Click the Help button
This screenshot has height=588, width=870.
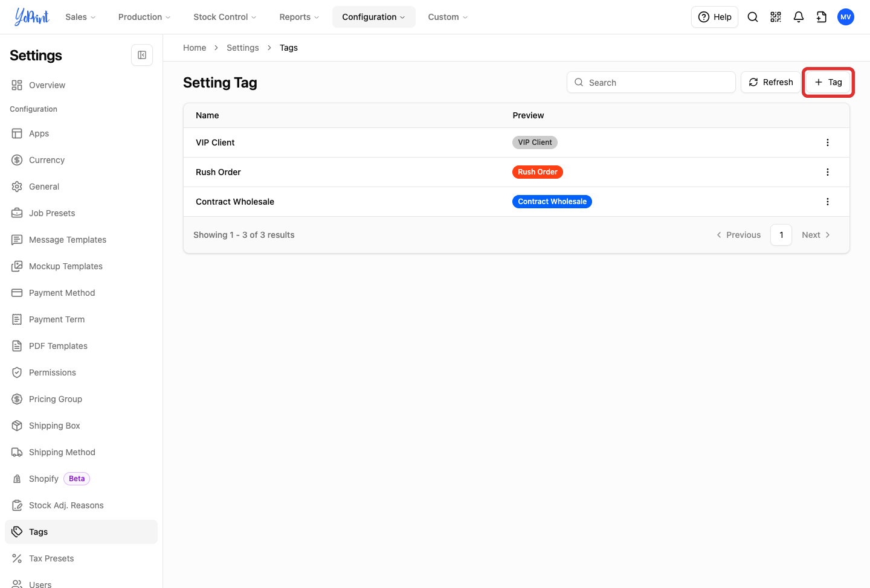click(x=715, y=17)
